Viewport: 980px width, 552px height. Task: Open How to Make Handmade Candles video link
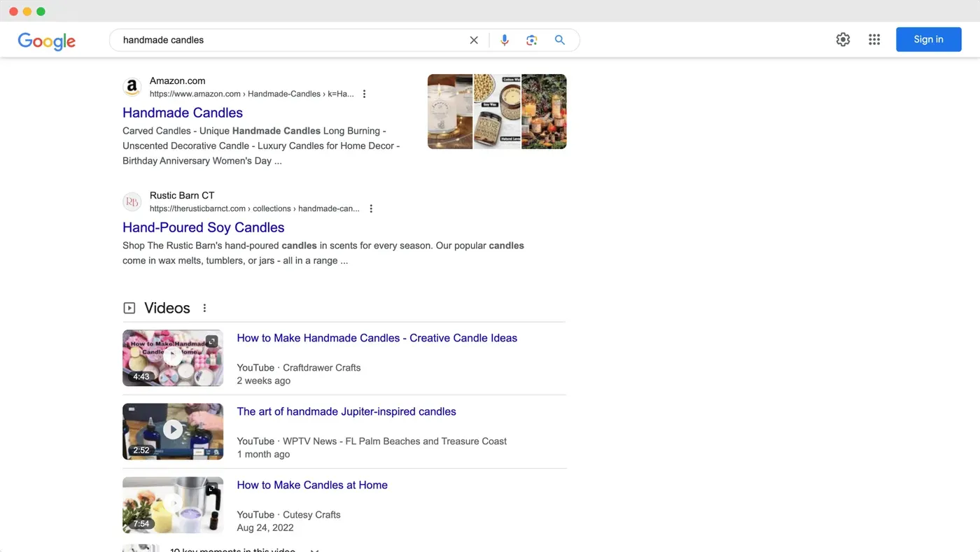coord(377,338)
